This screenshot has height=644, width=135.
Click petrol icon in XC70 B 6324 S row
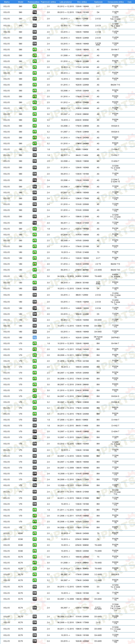point(35,574)
